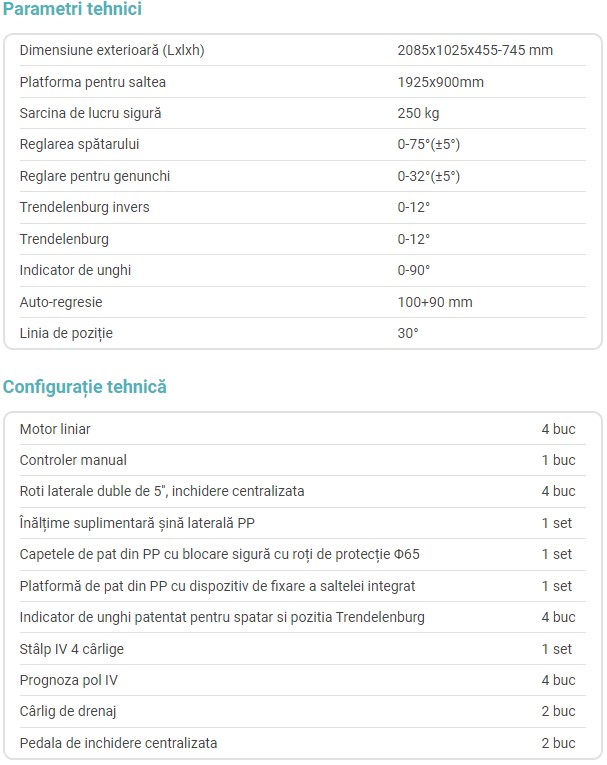Click Linia de poziție label

[66, 333]
